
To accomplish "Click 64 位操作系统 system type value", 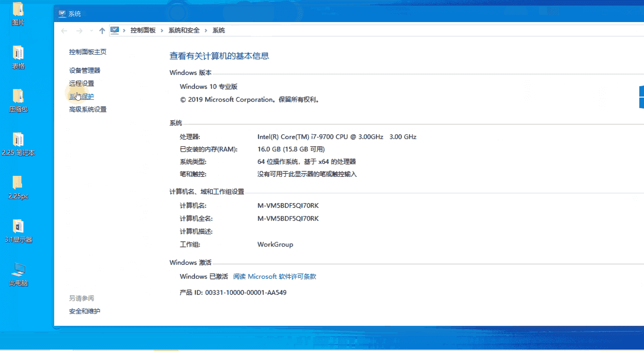I will [x=307, y=162].
